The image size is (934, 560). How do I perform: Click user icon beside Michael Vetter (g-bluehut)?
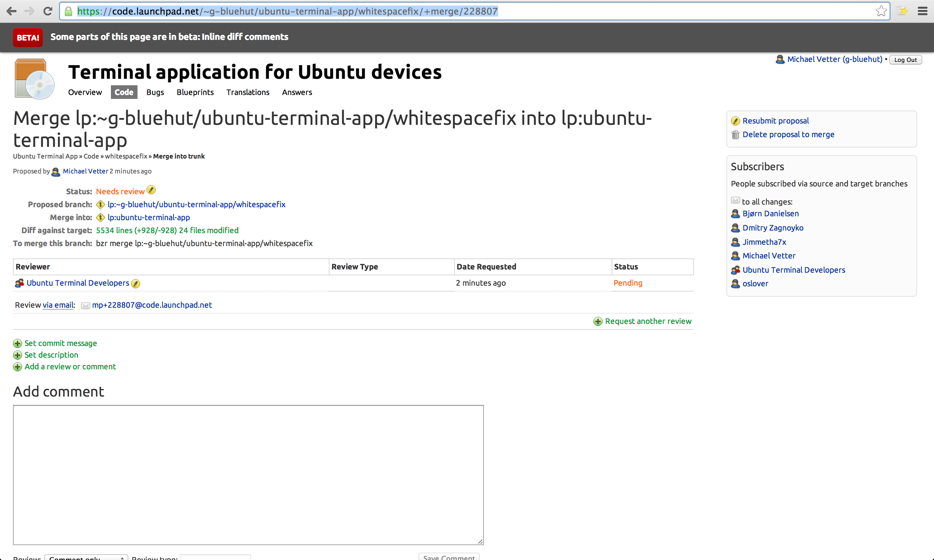pos(780,60)
